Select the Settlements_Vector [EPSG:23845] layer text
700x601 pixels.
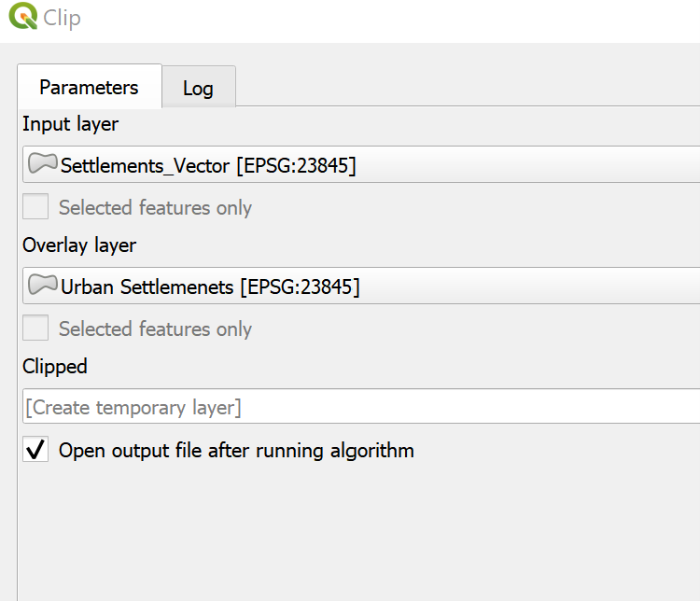point(208,165)
